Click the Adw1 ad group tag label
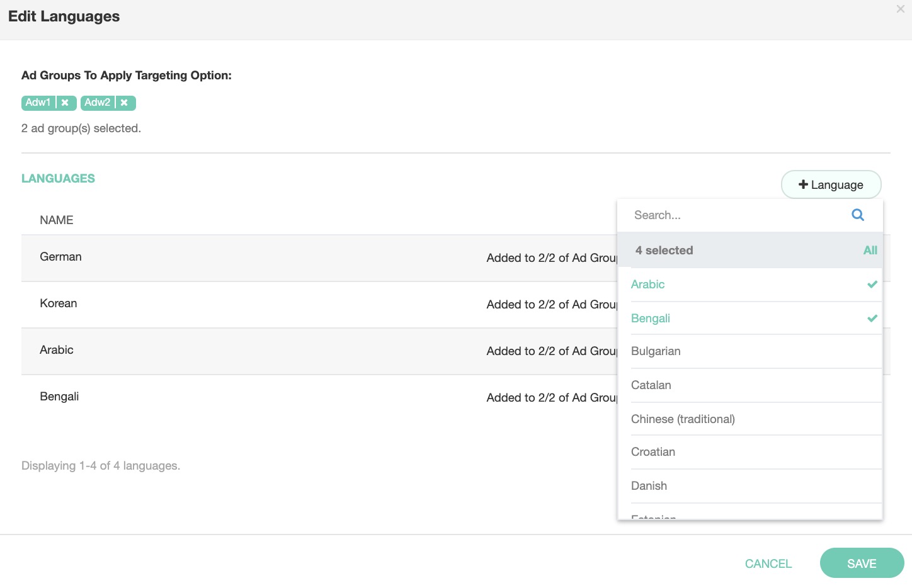 [x=38, y=103]
